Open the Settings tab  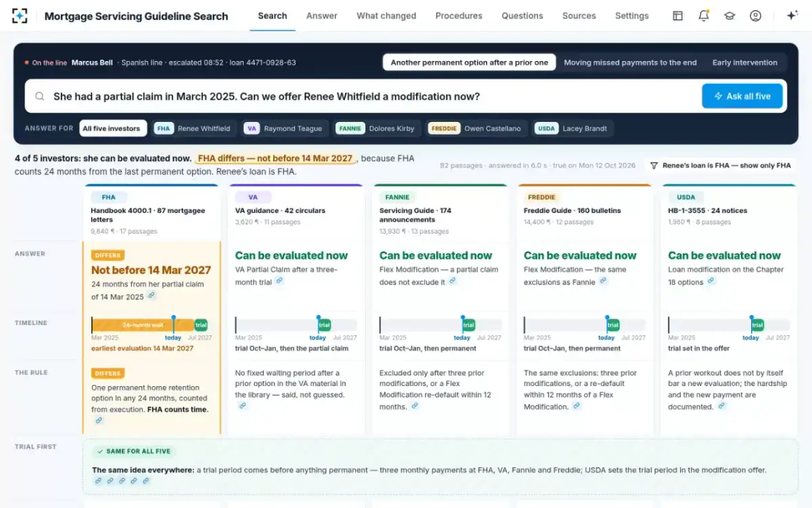[632, 16]
